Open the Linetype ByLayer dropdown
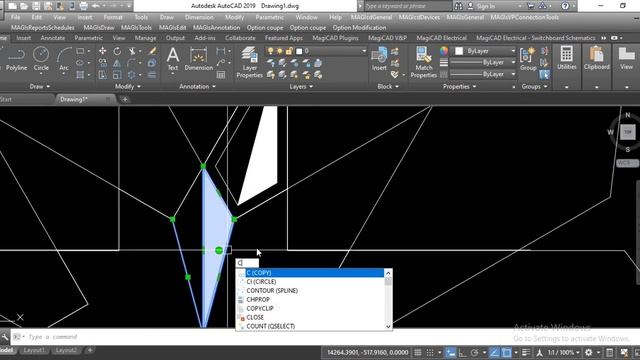The image size is (640, 360). pyautogui.click(x=483, y=74)
